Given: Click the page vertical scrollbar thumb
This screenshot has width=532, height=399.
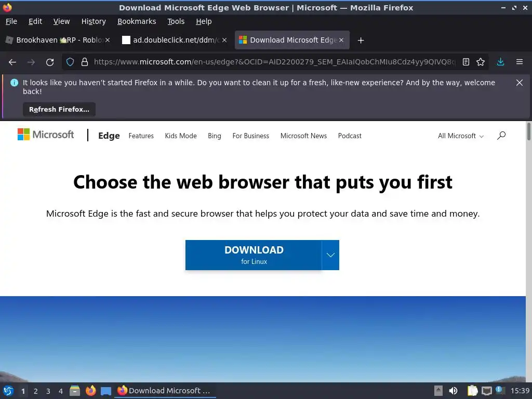Looking at the screenshot, I should tap(528, 131).
